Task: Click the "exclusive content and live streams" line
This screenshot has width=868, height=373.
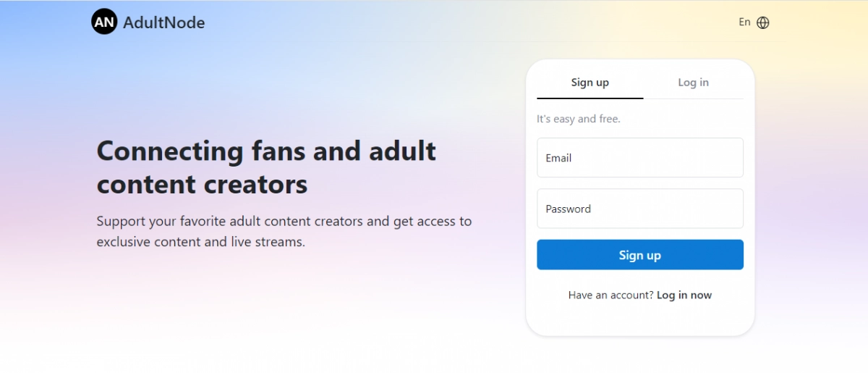Action: (x=200, y=242)
